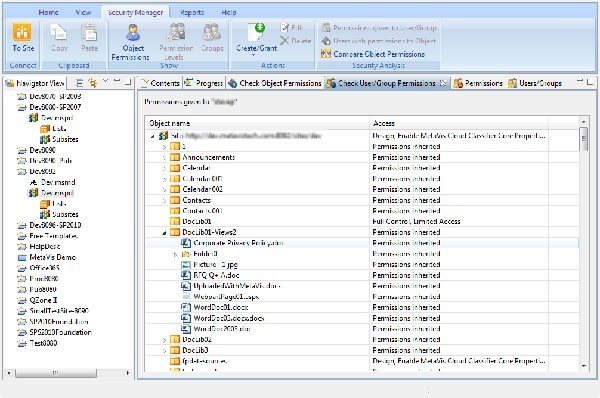Click the Access column header
600x398 pixels.
(x=459, y=123)
